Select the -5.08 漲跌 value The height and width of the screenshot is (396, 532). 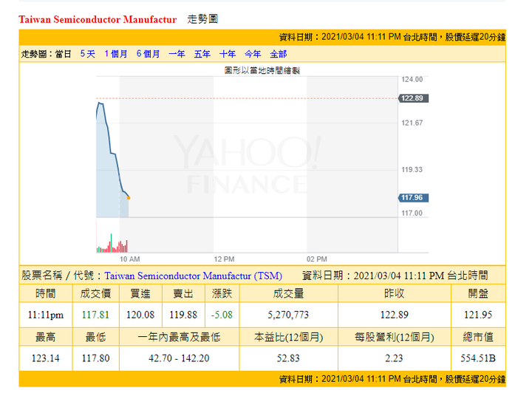(x=222, y=315)
